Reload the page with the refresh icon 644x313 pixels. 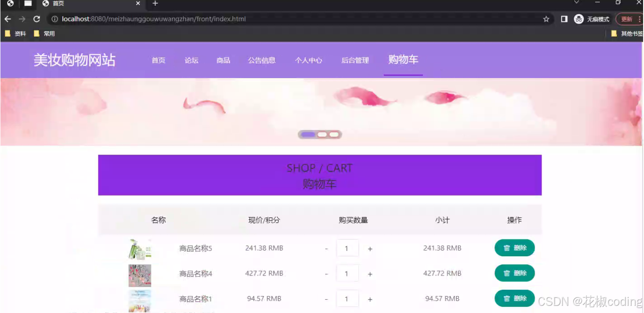(37, 19)
